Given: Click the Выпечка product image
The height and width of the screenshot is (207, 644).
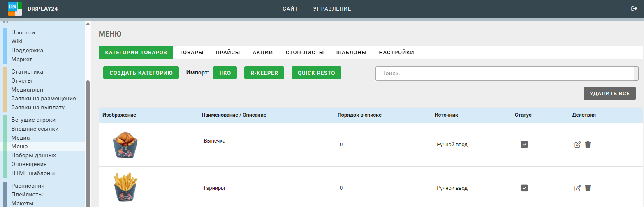Looking at the screenshot, I should pyautogui.click(x=122, y=145).
